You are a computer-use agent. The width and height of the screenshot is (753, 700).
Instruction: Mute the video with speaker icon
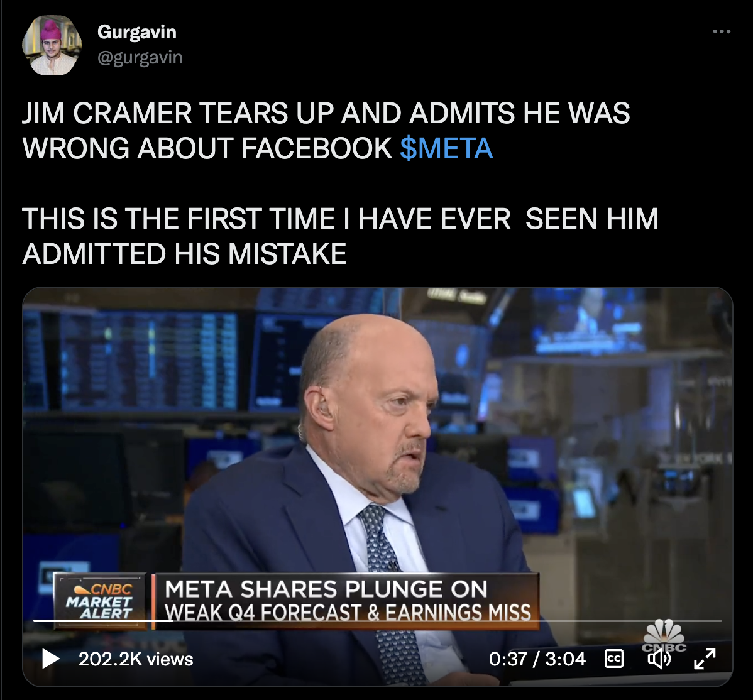(x=659, y=659)
